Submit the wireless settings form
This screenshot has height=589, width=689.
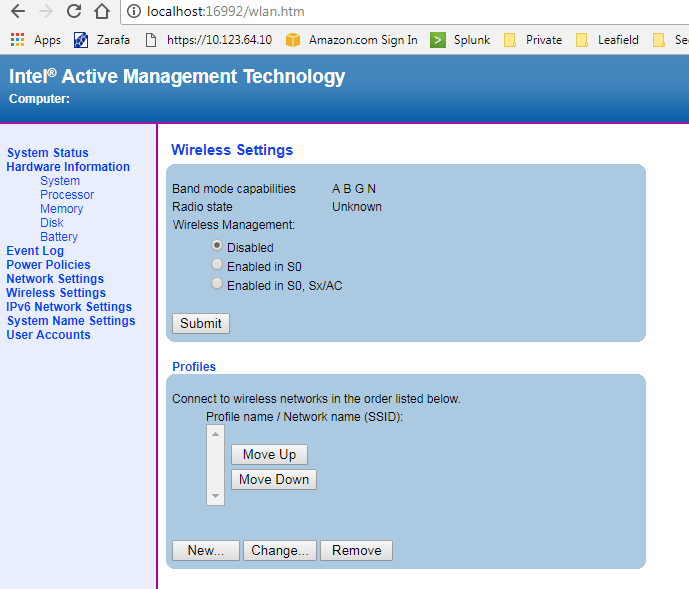(x=201, y=324)
